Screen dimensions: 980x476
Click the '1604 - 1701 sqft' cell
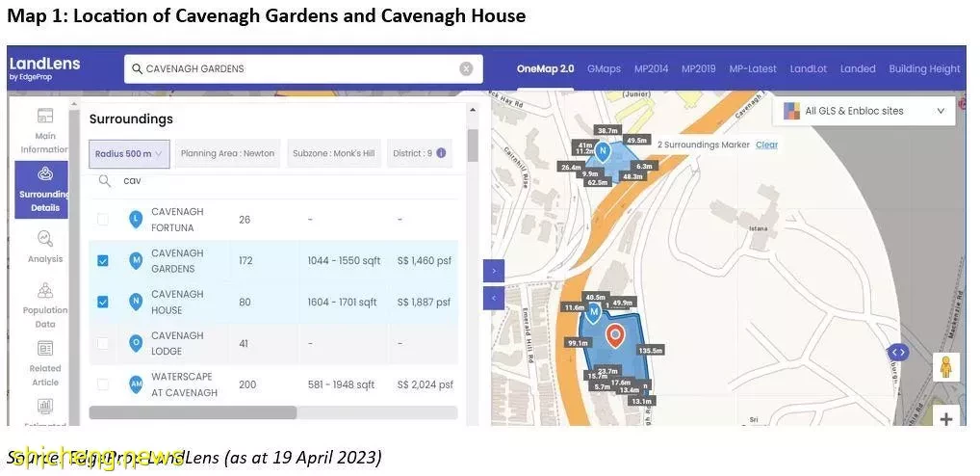coord(342,303)
